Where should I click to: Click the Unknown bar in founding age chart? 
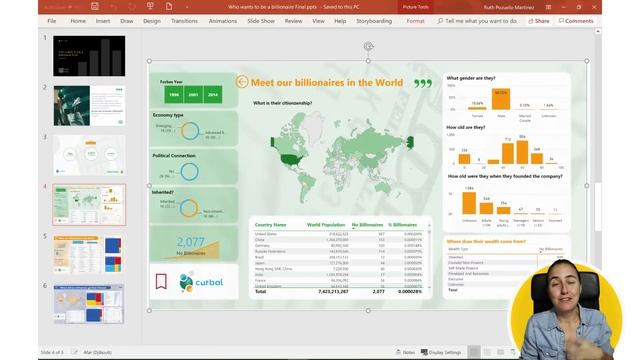[x=469, y=203]
